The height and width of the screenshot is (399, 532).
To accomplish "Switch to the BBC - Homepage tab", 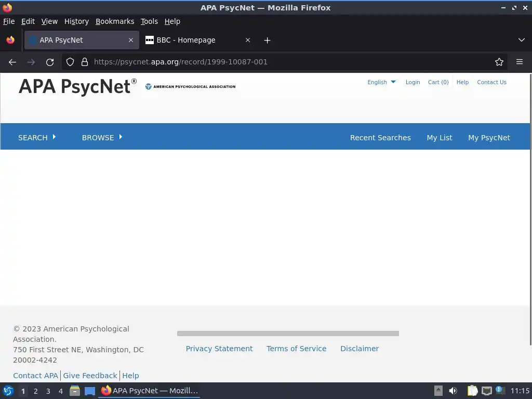I will 197,40.
